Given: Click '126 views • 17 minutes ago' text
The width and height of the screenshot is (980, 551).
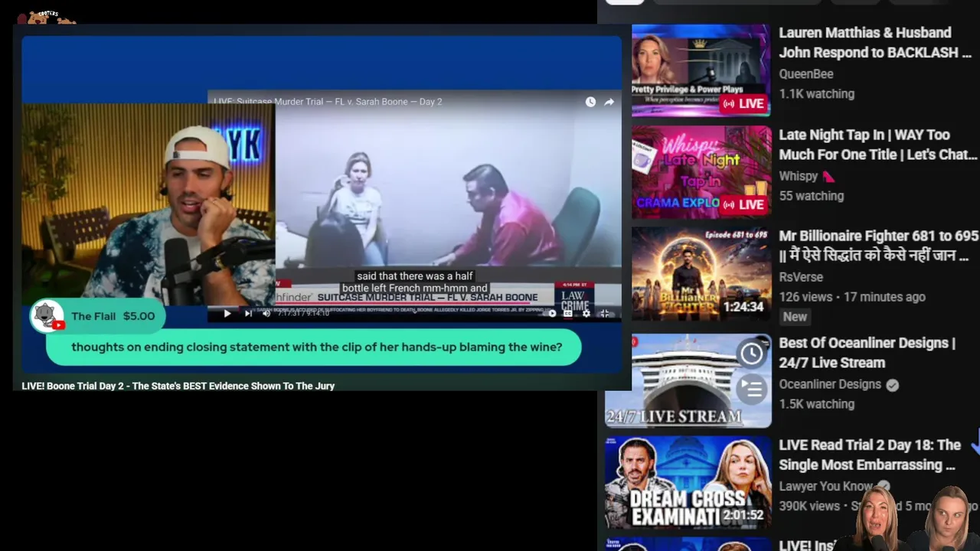Looking at the screenshot, I should [x=852, y=297].
